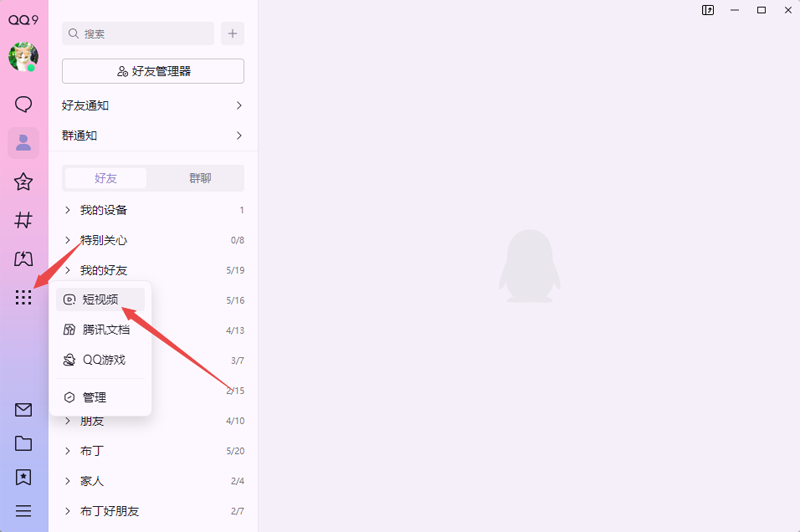Open the main menu hamburger icon
The image size is (800, 532).
[x=23, y=511]
